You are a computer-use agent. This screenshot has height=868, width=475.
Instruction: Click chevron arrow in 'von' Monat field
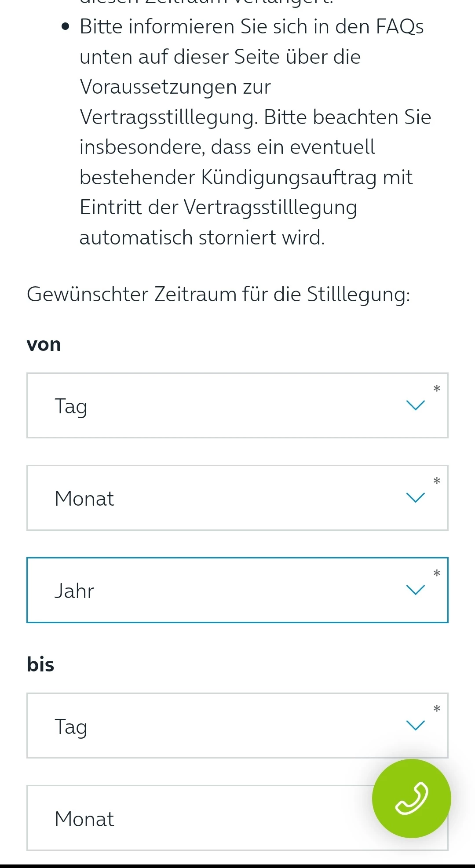click(415, 497)
